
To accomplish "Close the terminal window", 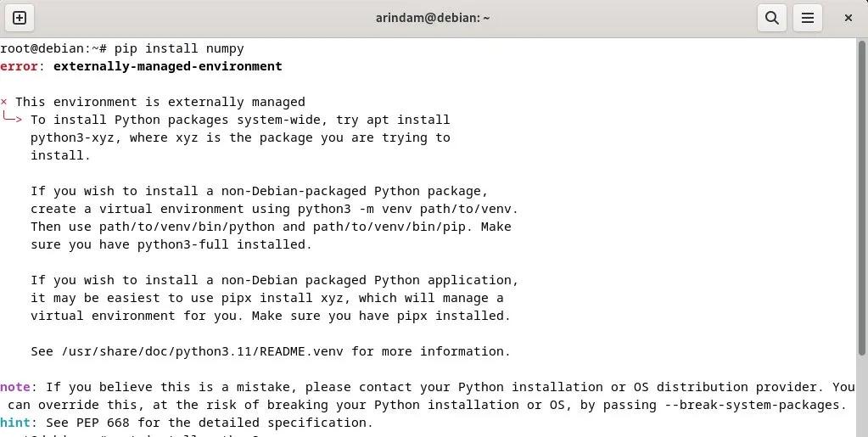I will pyautogui.click(x=848, y=18).
